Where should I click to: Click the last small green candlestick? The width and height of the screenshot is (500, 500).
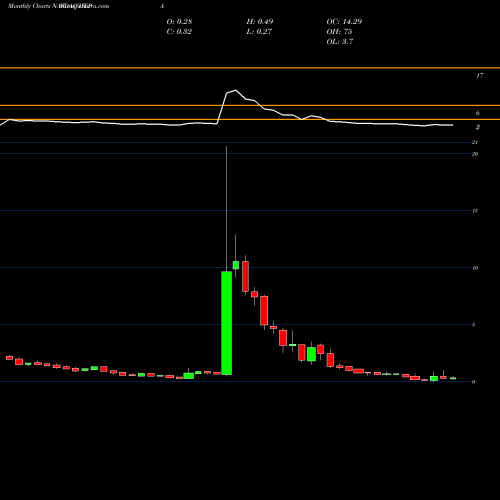click(453, 378)
